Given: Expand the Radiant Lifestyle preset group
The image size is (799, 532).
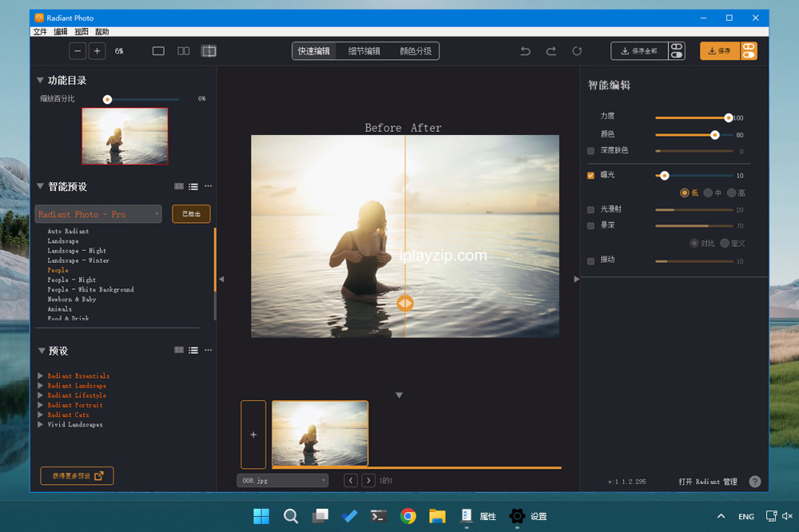Looking at the screenshot, I should click(40, 395).
